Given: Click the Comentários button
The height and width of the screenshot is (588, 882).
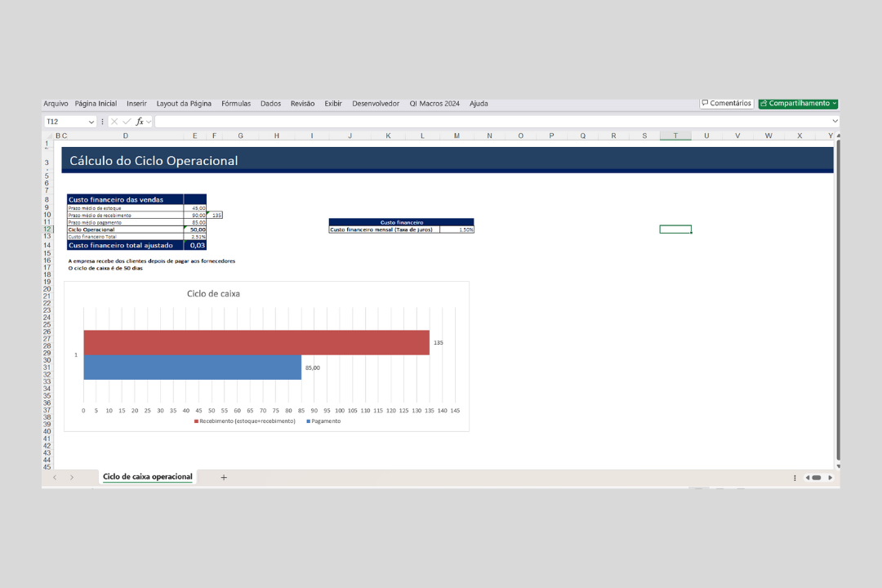Looking at the screenshot, I should [x=726, y=104].
